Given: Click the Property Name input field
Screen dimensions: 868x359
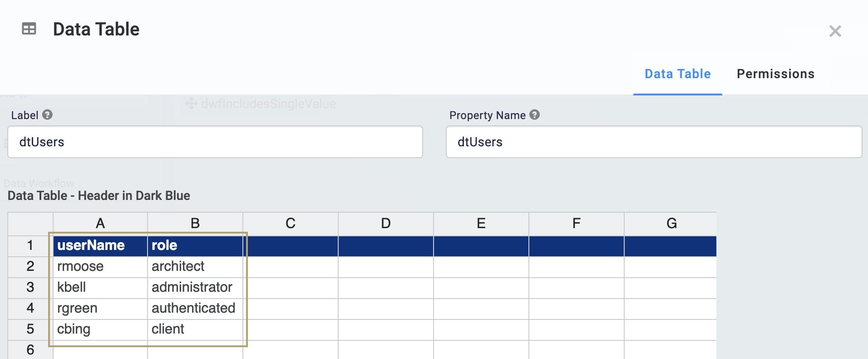Looking at the screenshot, I should (x=654, y=142).
